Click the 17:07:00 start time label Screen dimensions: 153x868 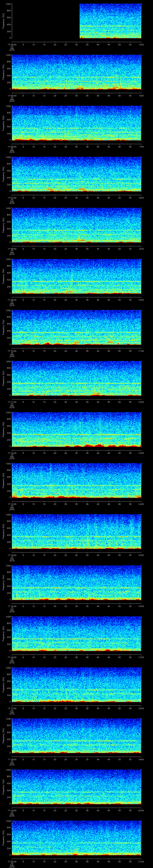(12, 197)
